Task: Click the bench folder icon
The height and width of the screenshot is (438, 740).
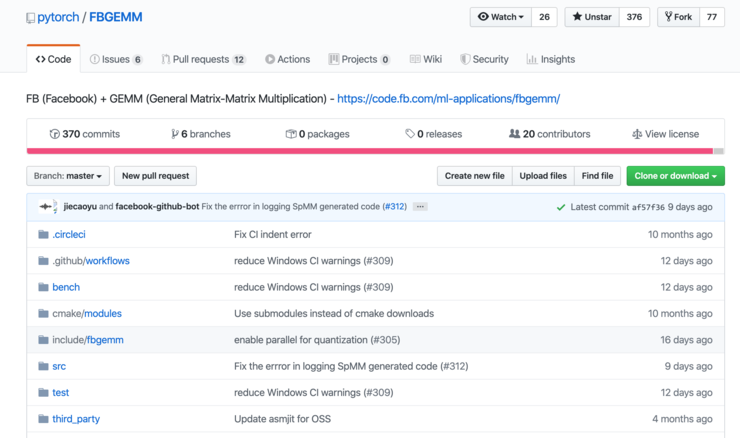Action: (x=43, y=287)
